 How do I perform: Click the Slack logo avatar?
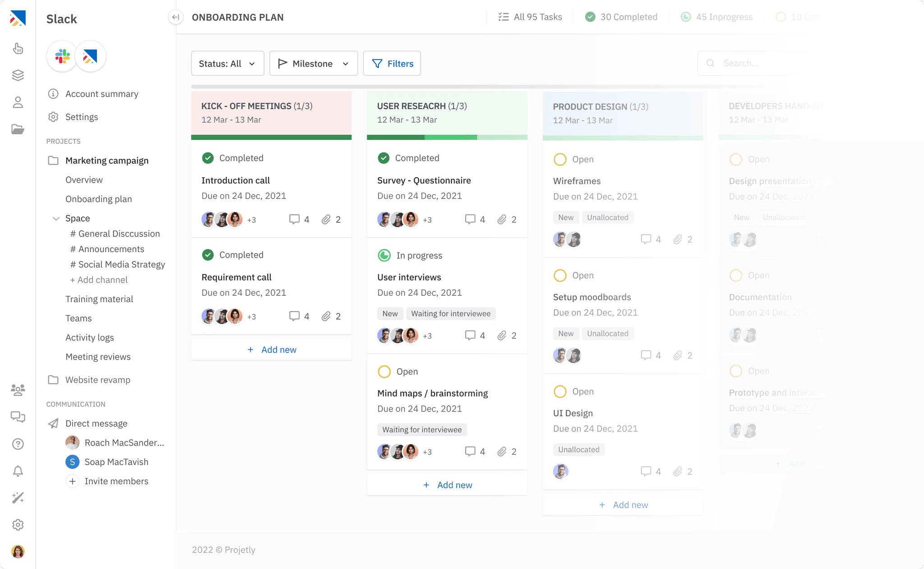pyautogui.click(x=62, y=56)
